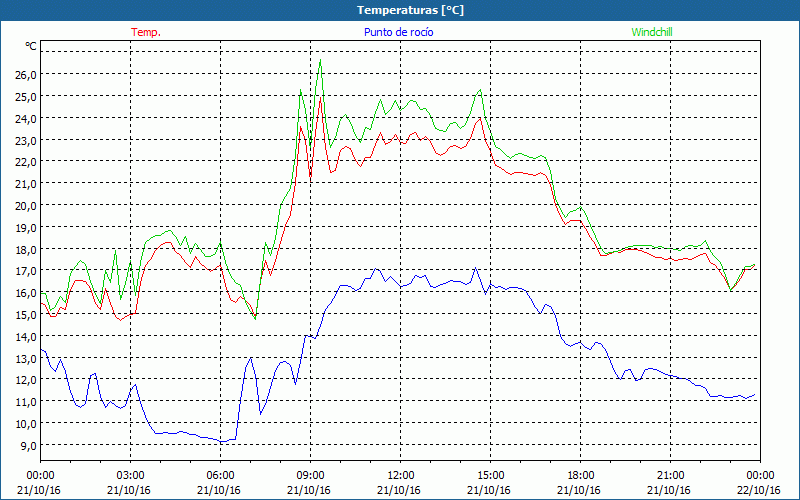Click the 21:00 time axis label
The width and height of the screenshot is (800, 500).
670,475
